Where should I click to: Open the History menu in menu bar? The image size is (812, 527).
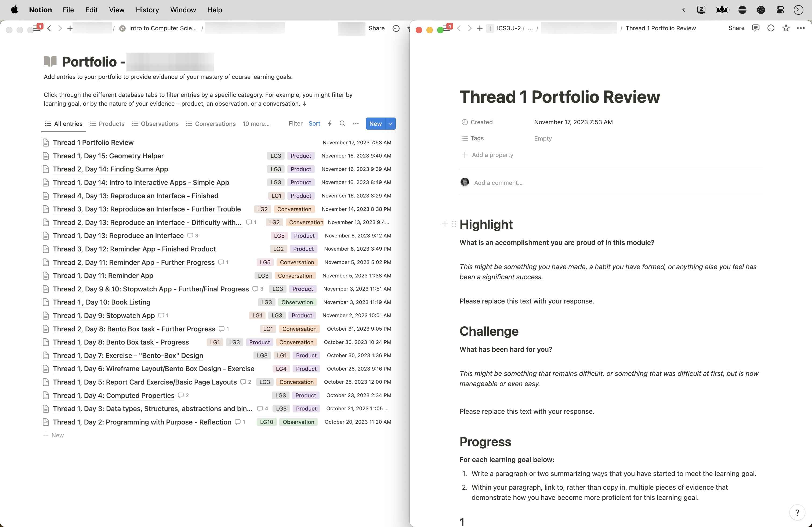click(x=147, y=10)
